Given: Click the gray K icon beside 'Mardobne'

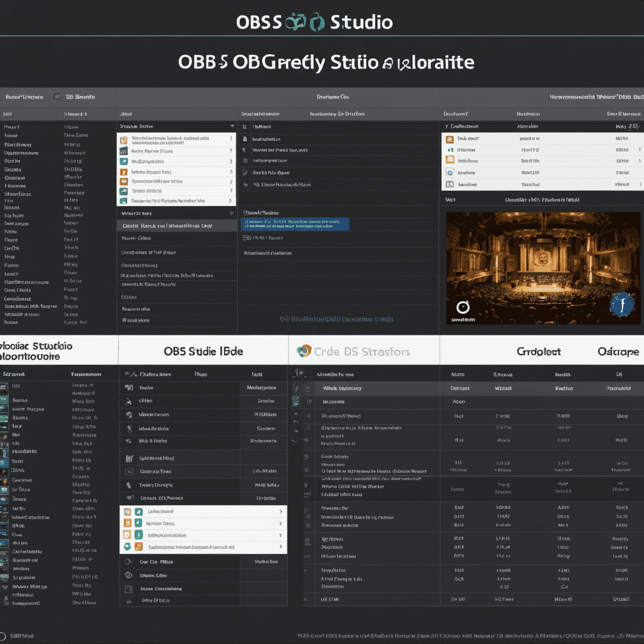Looking at the screenshot, I should 450,184.
